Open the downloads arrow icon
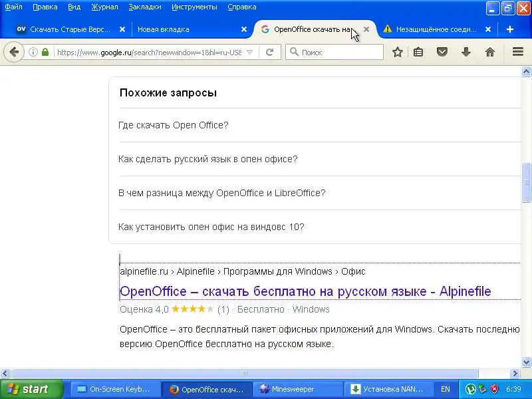Viewport: 532px width, 399px height. point(466,52)
